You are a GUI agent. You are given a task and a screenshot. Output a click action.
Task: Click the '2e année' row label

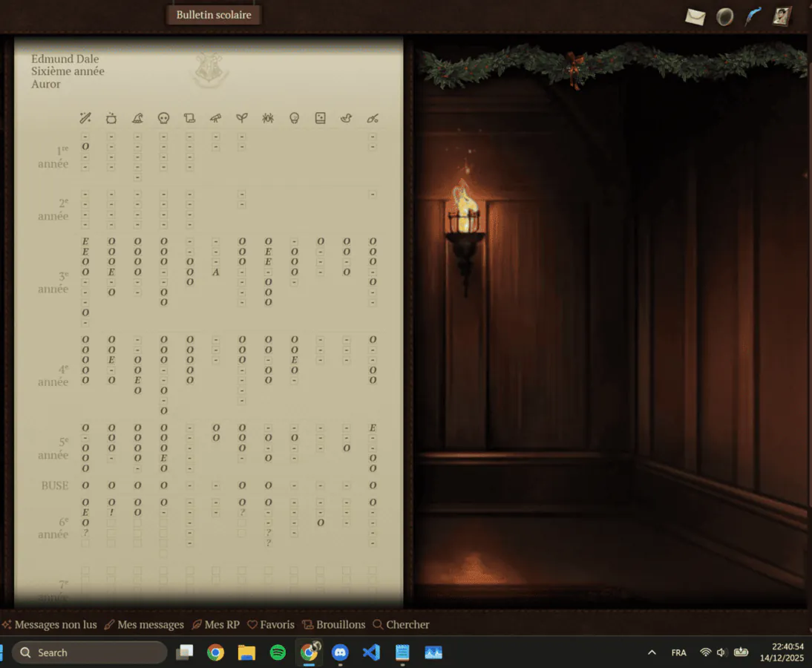click(x=53, y=209)
